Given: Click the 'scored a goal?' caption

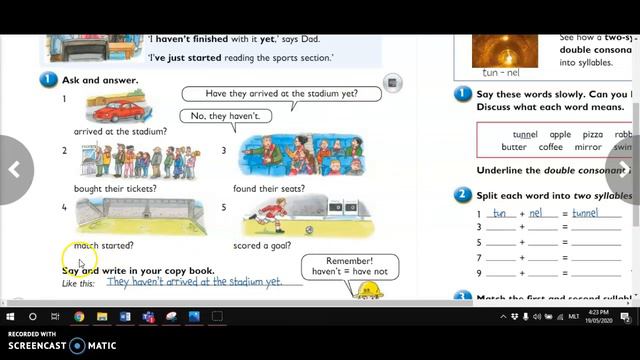Looking at the screenshot, I should 262,246.
